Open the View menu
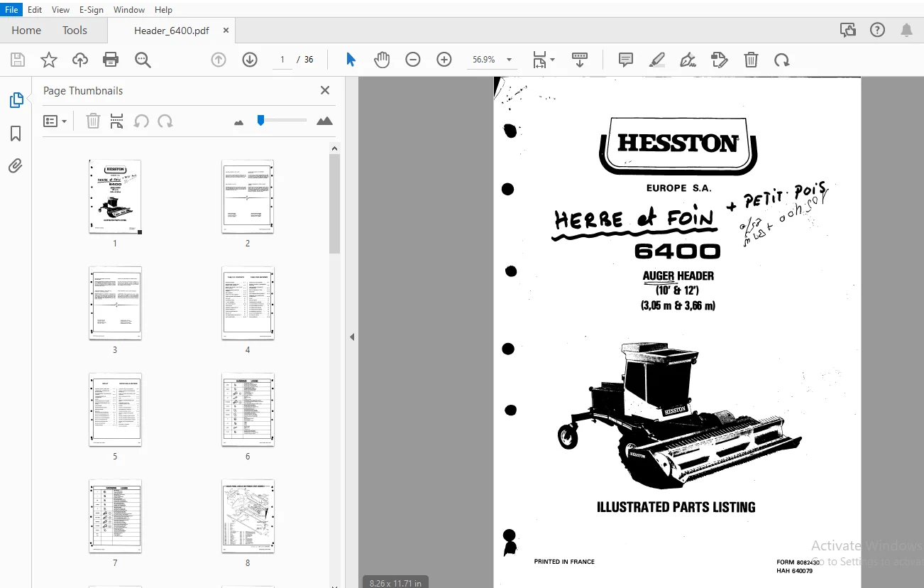Screen dimensions: 924x588 click(61, 9)
